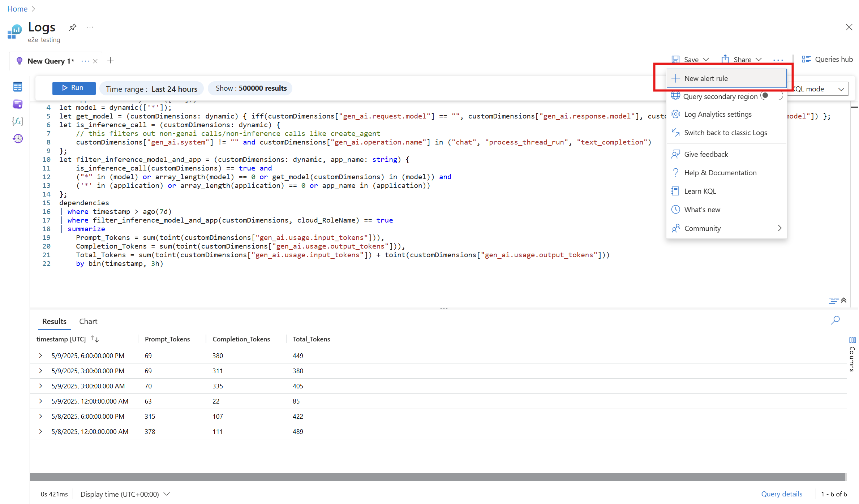859x504 pixels.
Task: Run the query
Action: (74, 88)
